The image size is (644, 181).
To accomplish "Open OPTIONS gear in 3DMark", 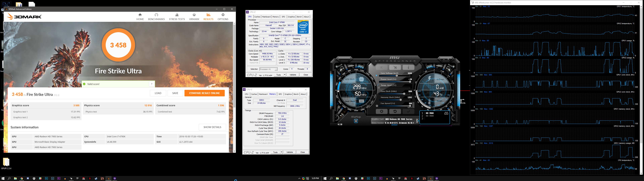I will pyautogui.click(x=223, y=17).
